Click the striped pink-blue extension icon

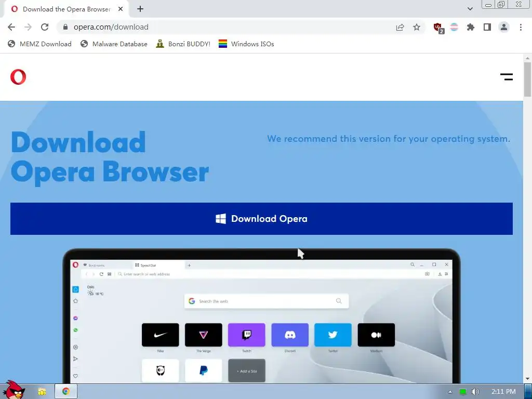(454, 27)
